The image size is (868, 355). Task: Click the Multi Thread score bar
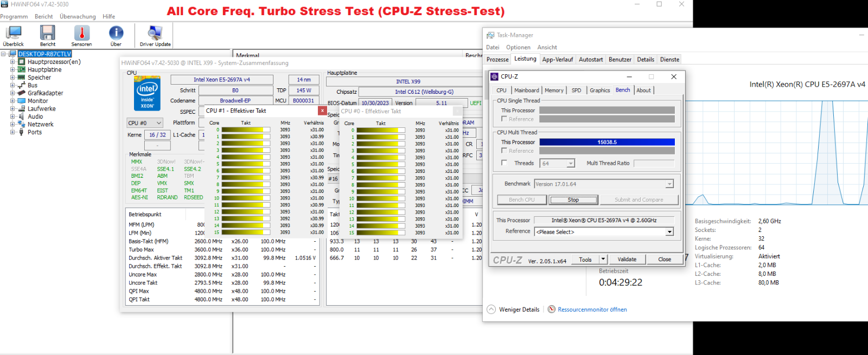(607, 142)
